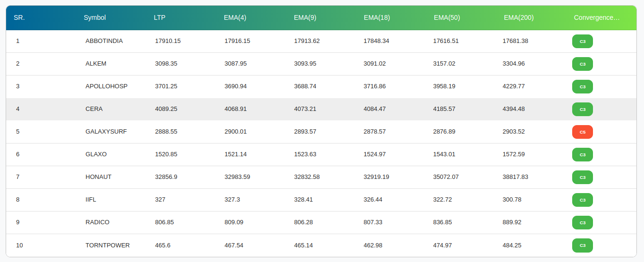Click LTP value 2888.55
Image resolution: width=644 pixels, height=262 pixels.
pos(166,132)
